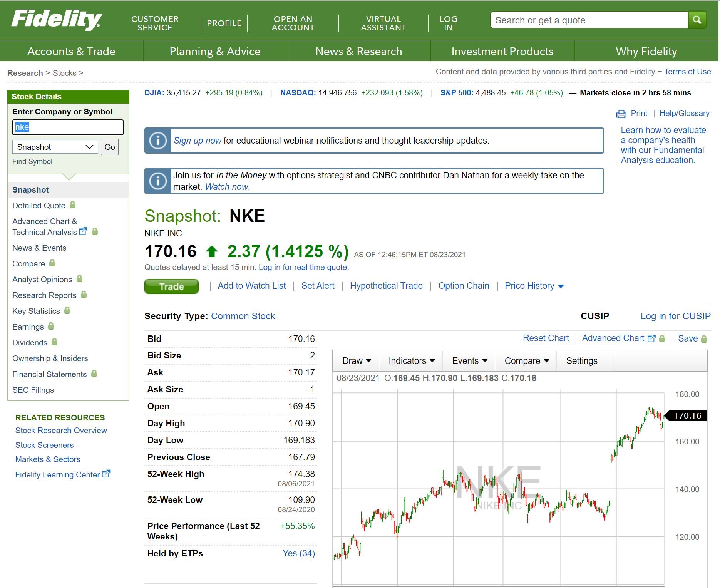
Task: Click the Set Alert link
Action: pyautogui.click(x=318, y=286)
